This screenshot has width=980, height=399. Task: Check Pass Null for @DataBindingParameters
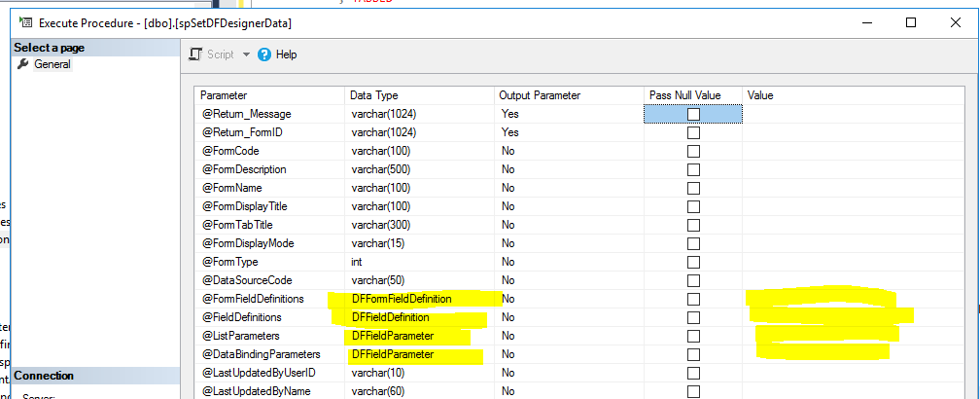[693, 354]
